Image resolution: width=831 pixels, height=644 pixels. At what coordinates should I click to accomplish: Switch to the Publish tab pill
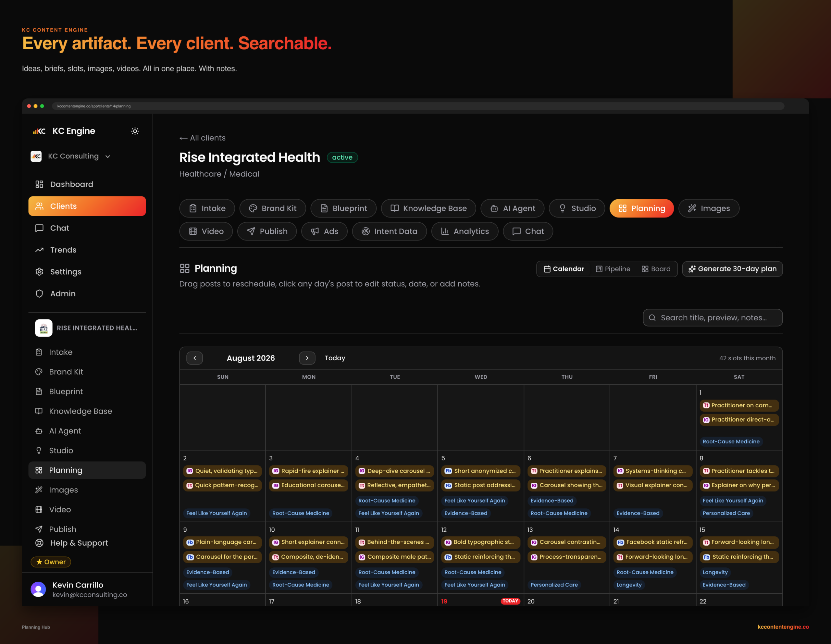(267, 231)
